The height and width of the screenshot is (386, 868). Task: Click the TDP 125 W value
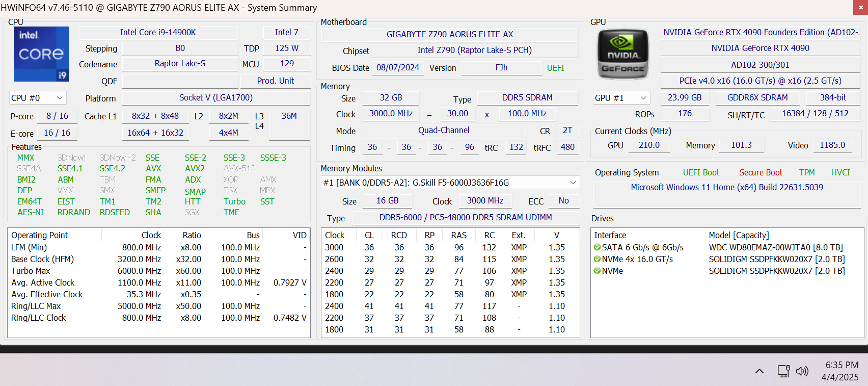click(x=287, y=48)
